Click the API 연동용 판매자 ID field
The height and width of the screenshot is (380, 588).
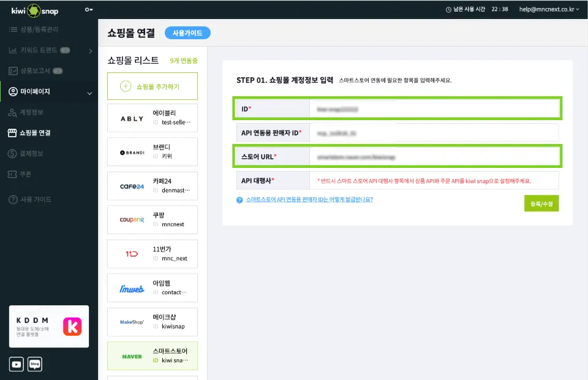(x=434, y=133)
